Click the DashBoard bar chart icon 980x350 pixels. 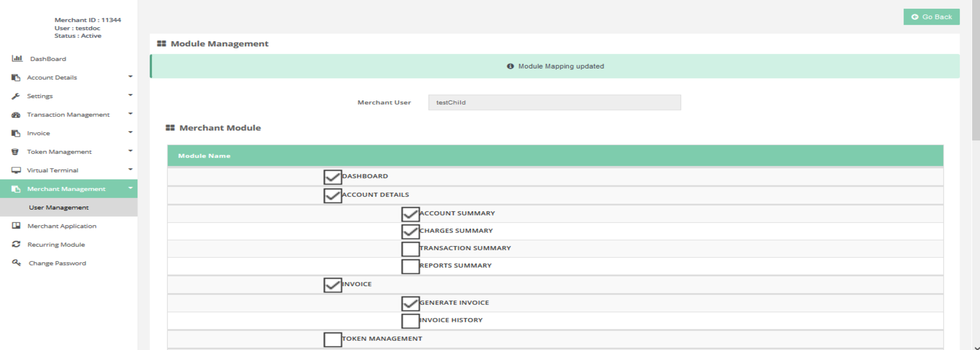17,59
